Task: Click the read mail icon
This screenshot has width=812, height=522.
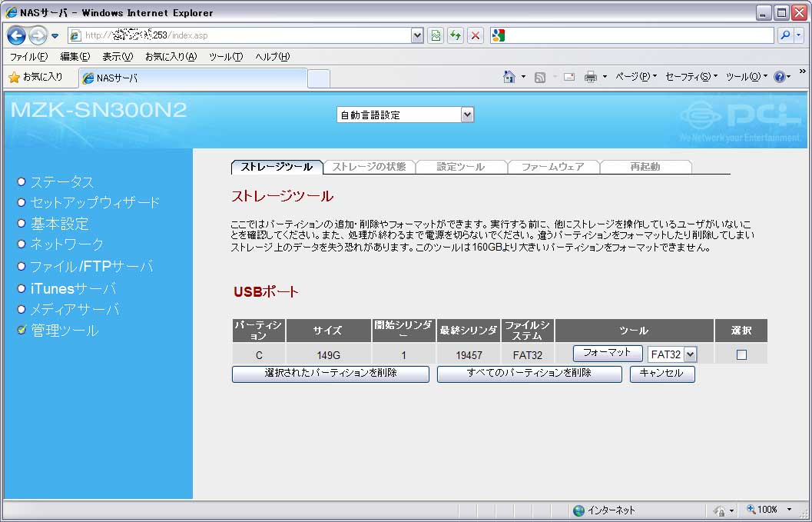Action: point(569,77)
